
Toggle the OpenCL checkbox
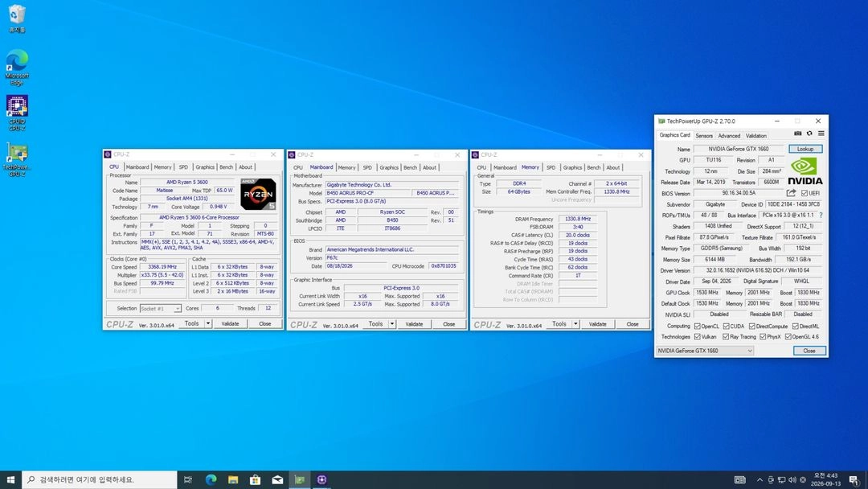click(x=698, y=327)
